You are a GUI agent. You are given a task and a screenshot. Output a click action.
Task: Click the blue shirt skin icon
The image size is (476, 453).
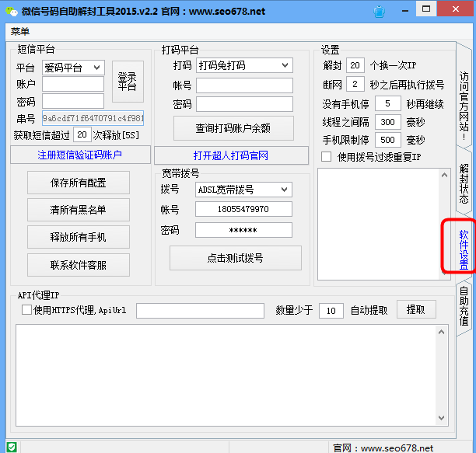[x=379, y=12]
